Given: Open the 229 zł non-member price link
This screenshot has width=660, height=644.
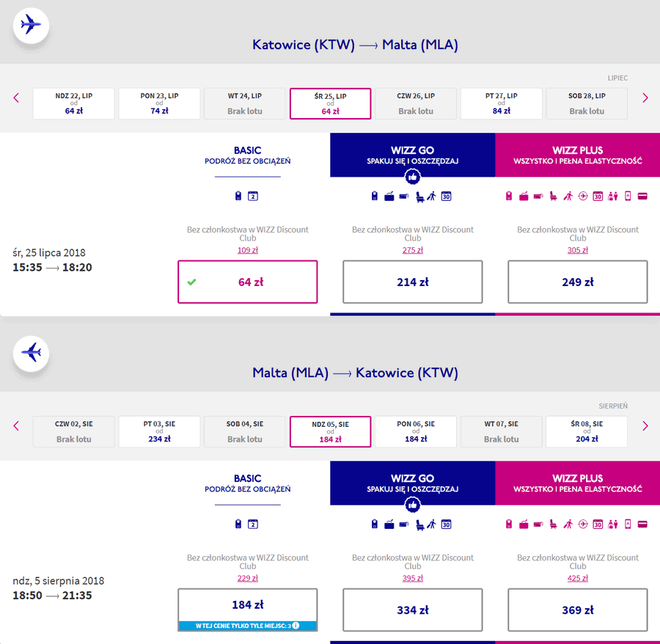Looking at the screenshot, I should coord(248,578).
